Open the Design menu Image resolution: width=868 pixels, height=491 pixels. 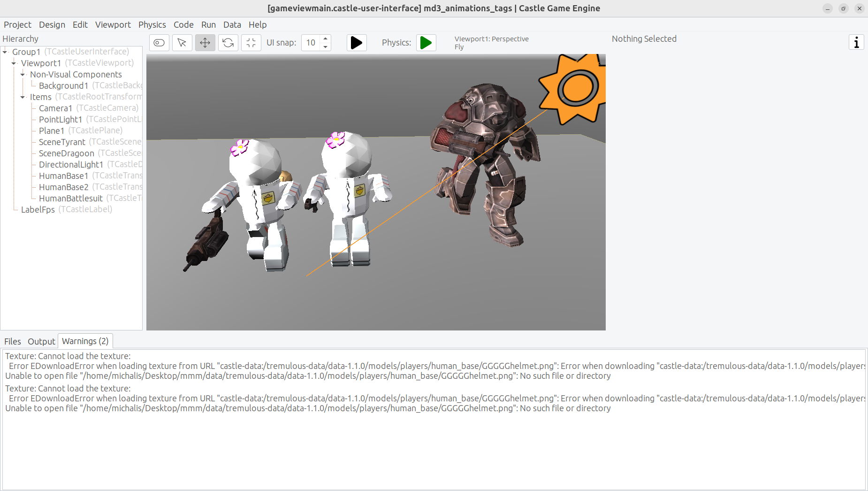click(52, 24)
